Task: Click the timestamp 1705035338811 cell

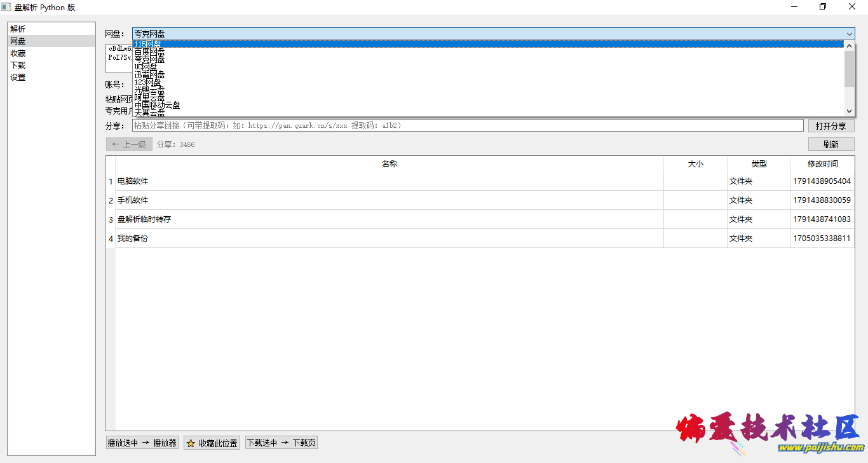Action: coord(823,238)
